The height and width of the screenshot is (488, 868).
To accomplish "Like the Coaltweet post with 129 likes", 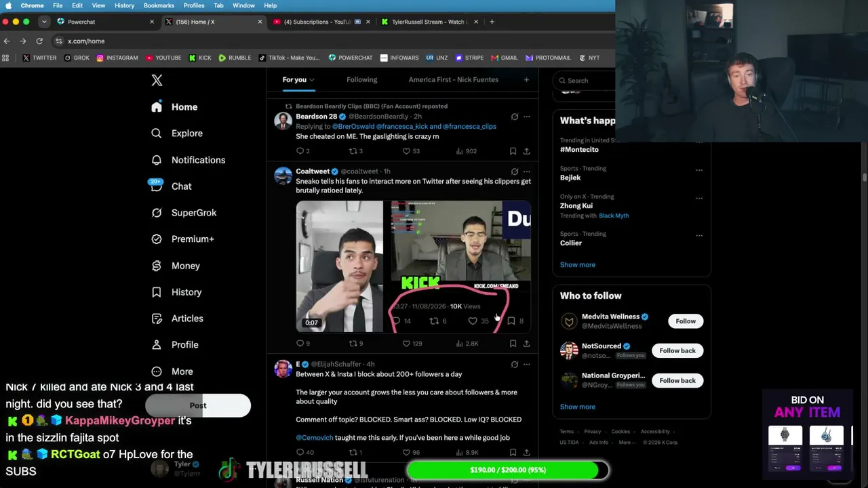I will pyautogui.click(x=407, y=344).
